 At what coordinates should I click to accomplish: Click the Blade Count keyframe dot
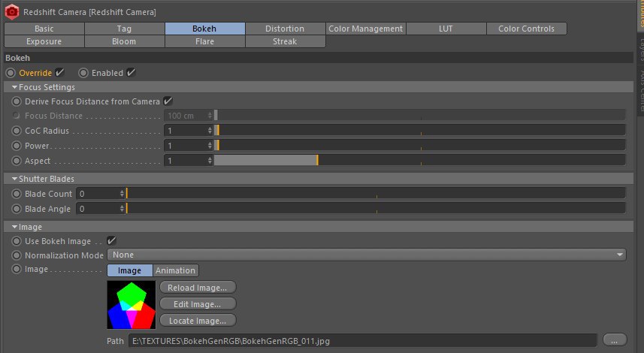pos(17,194)
